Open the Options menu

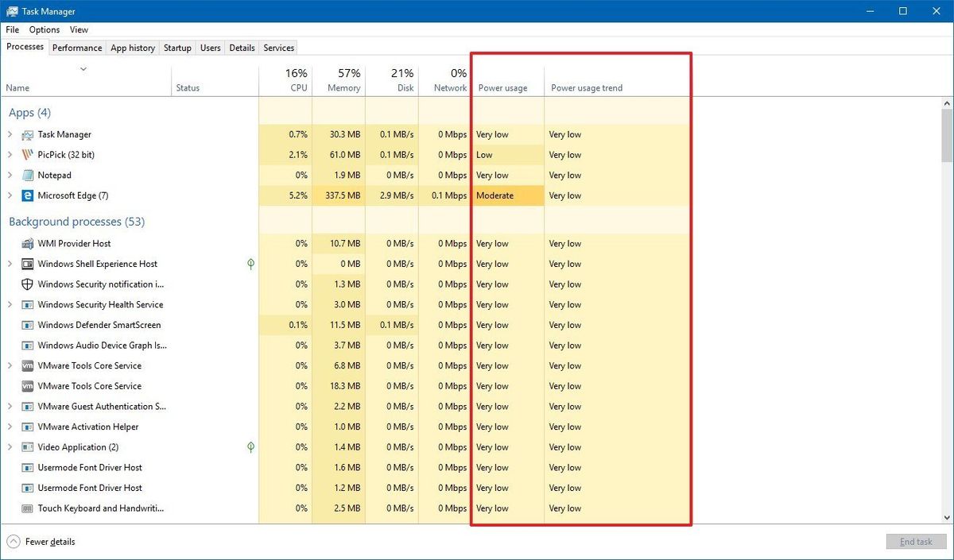44,29
